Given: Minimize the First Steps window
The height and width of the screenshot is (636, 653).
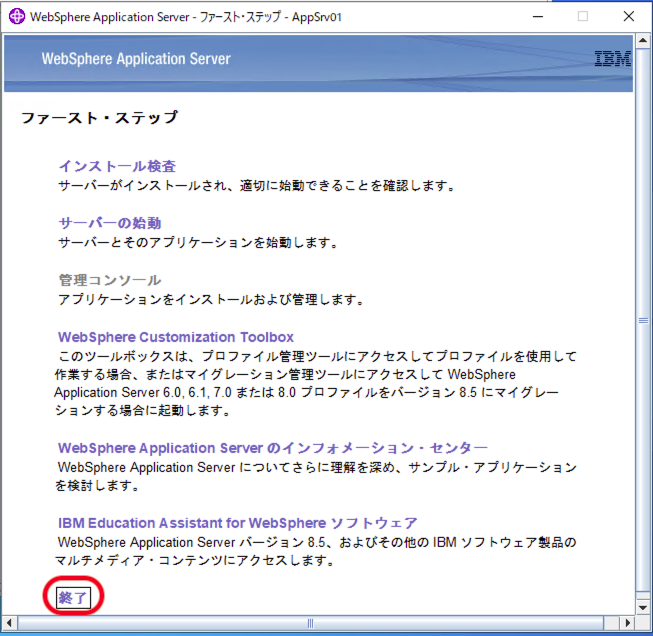Looking at the screenshot, I should (x=538, y=17).
